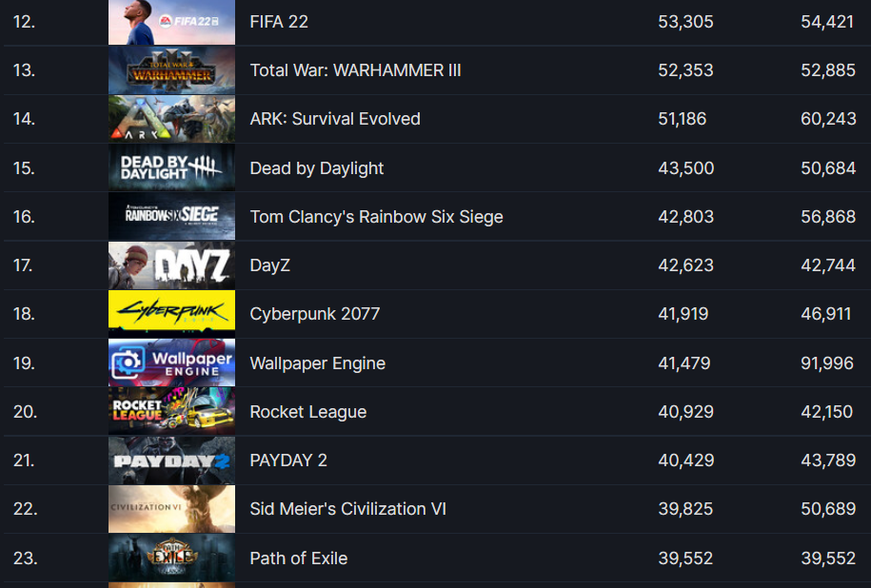Viewport: 871px width, 588px height.
Task: Select the Dead by Daylight logo thumbnail
Action: pos(171,168)
